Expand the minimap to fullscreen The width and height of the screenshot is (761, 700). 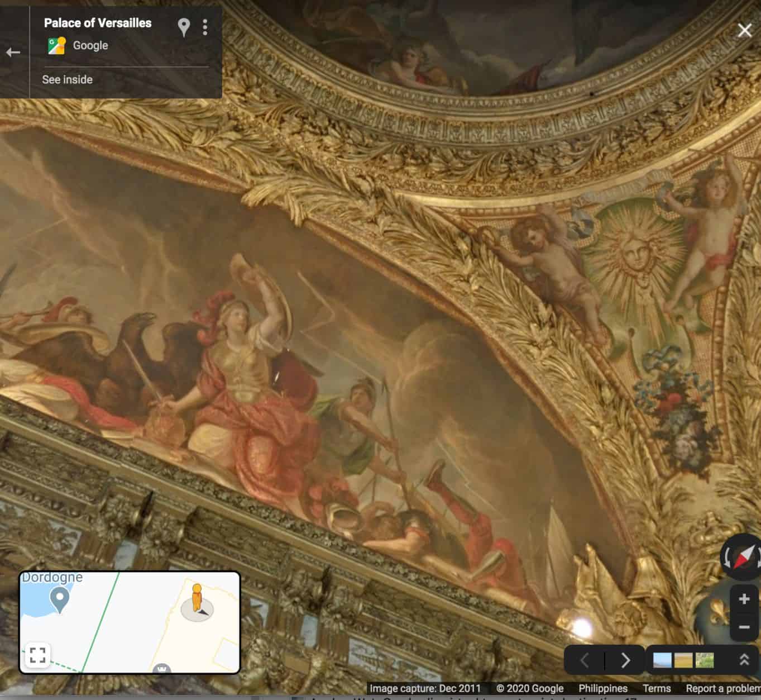[x=37, y=655]
